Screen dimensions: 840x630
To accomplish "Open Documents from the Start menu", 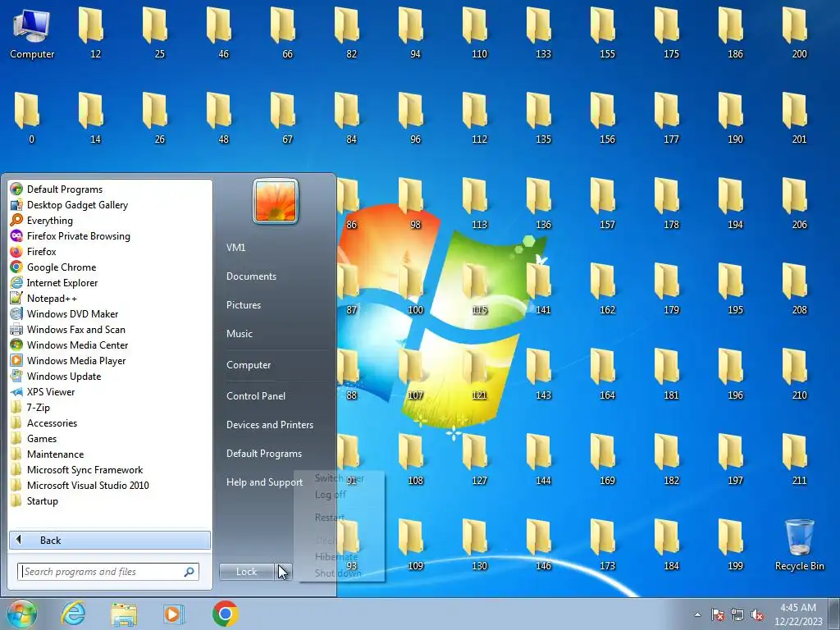I will pos(251,276).
